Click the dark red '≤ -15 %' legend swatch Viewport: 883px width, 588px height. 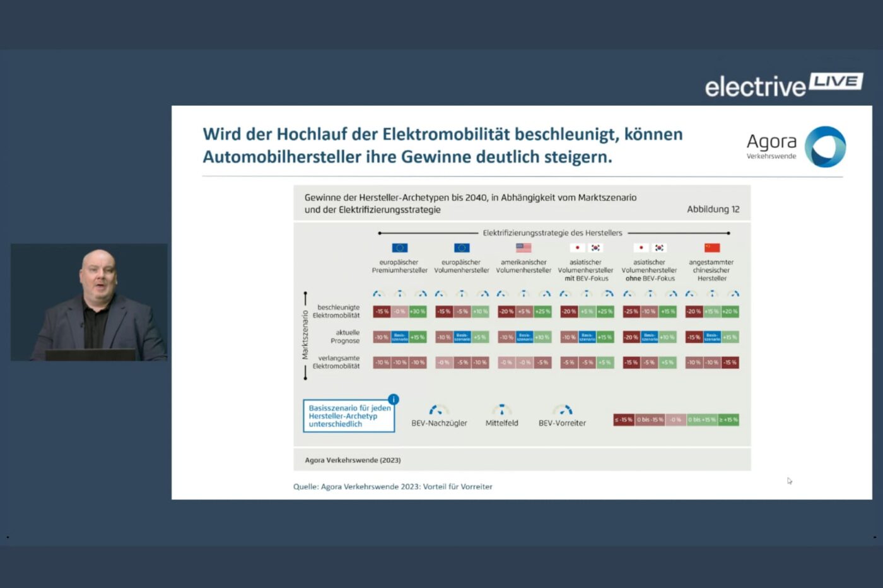click(x=624, y=420)
